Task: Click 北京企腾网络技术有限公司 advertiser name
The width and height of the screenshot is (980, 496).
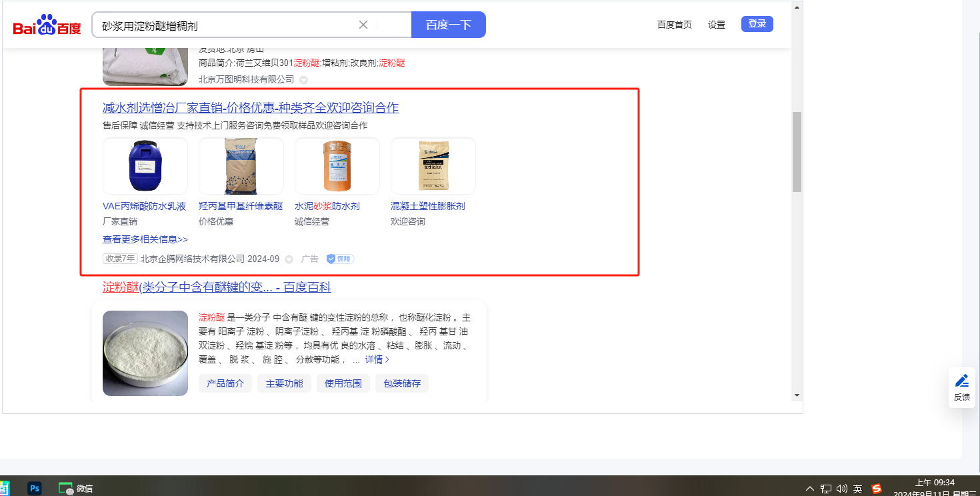Action: pyautogui.click(x=193, y=259)
